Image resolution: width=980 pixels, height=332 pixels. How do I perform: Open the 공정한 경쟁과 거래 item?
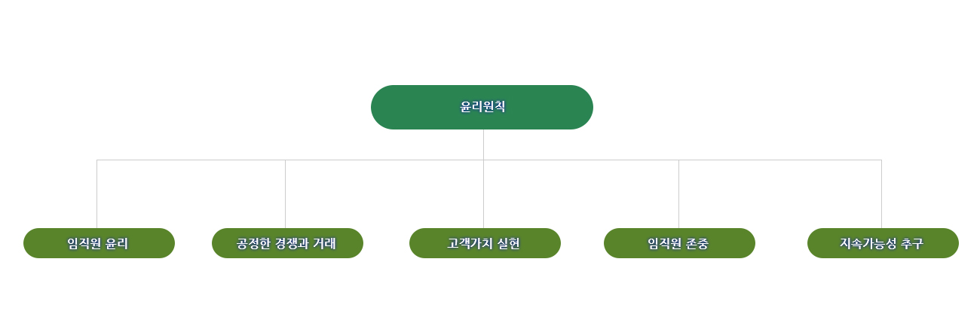pyautogui.click(x=287, y=243)
